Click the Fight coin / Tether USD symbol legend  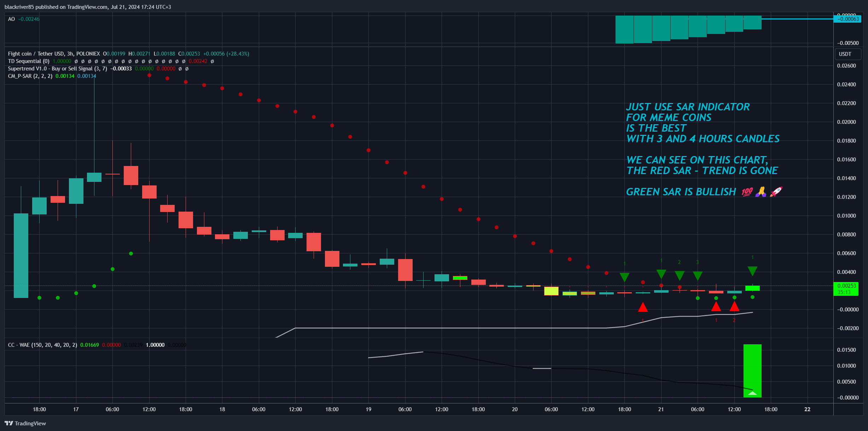[x=54, y=54]
